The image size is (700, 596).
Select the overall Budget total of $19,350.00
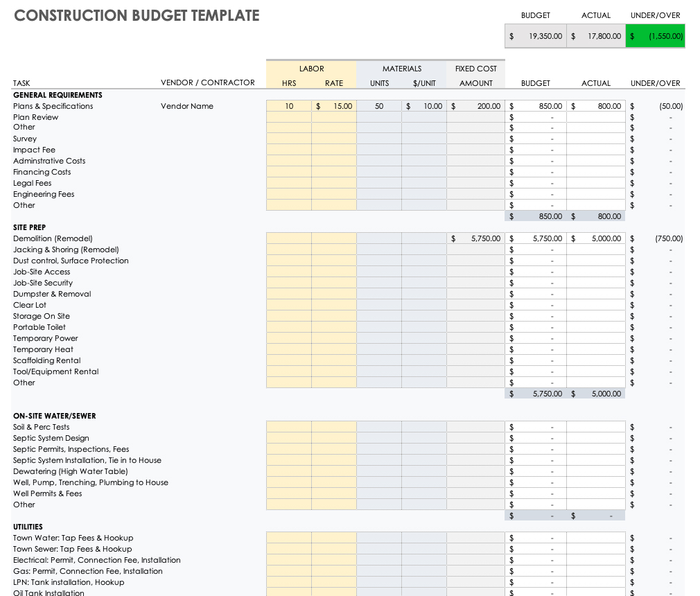click(x=535, y=35)
